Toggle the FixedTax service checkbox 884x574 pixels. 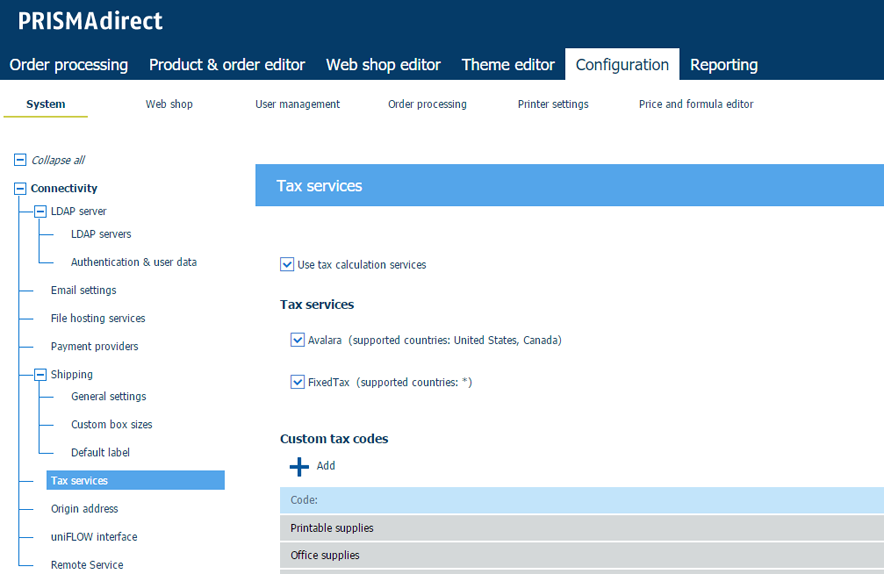coord(297,382)
